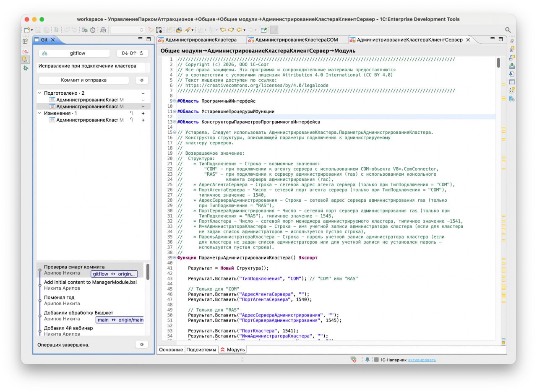Click the stopwatch icon in the main toolbar
Screen dimensions: 537x392
tap(92, 30)
